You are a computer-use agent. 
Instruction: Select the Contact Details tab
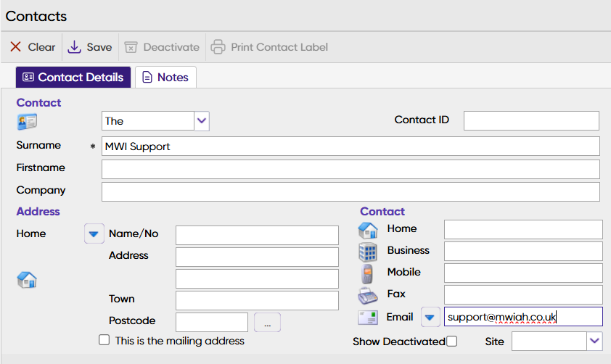pyautogui.click(x=73, y=77)
